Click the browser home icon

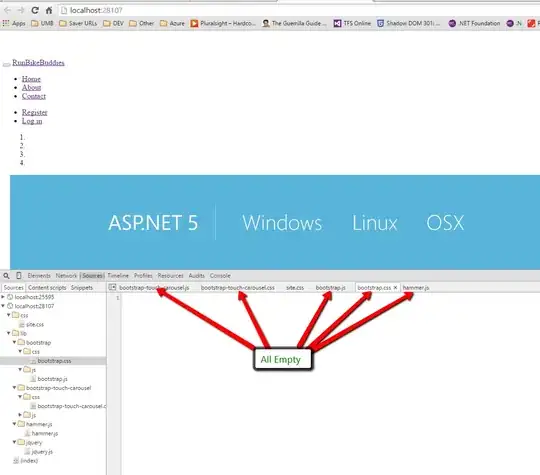click(49, 10)
